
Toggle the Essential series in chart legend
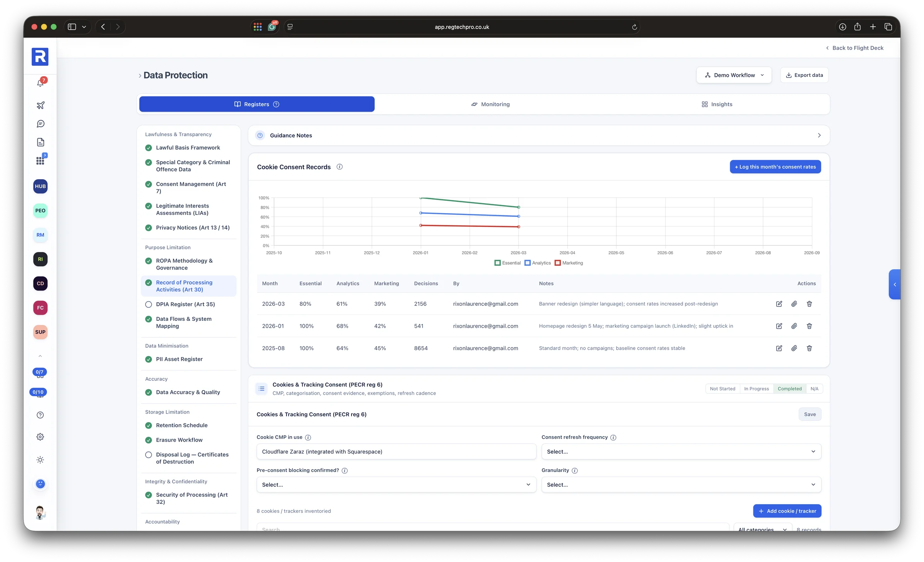point(508,263)
